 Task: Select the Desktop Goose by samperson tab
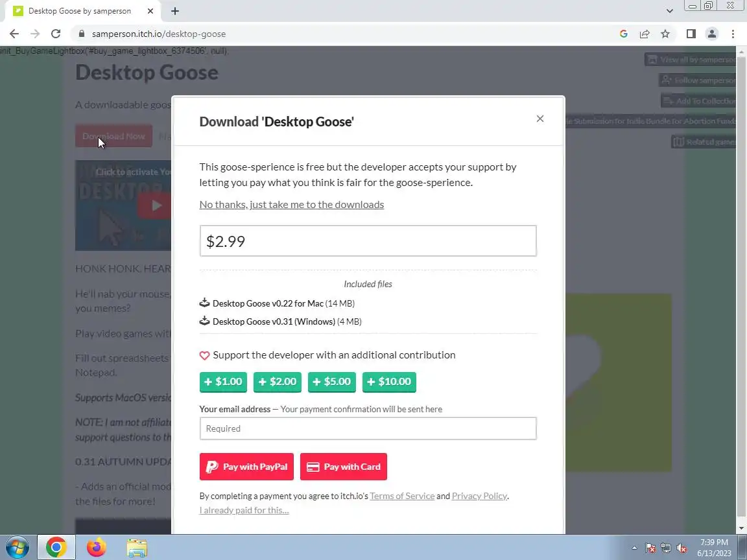click(80, 11)
